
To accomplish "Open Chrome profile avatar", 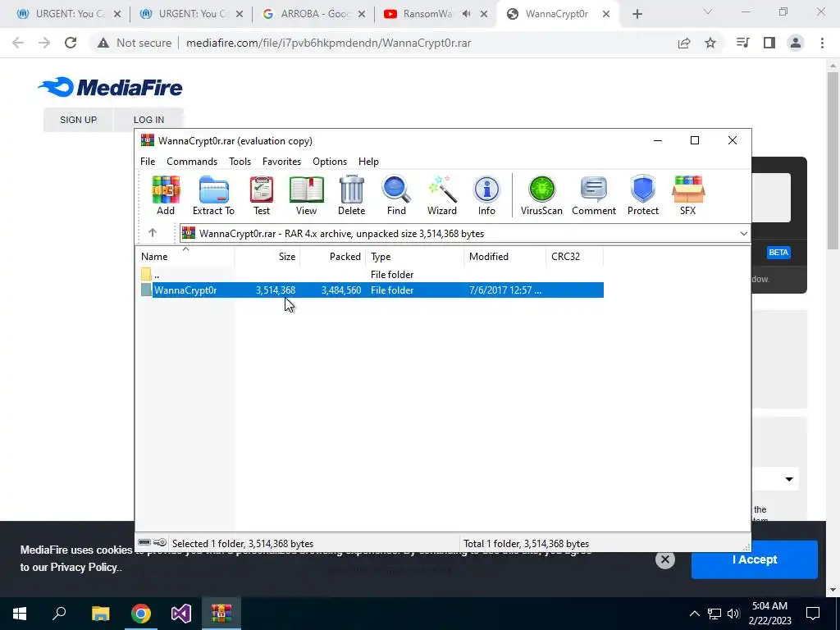I will click(796, 43).
